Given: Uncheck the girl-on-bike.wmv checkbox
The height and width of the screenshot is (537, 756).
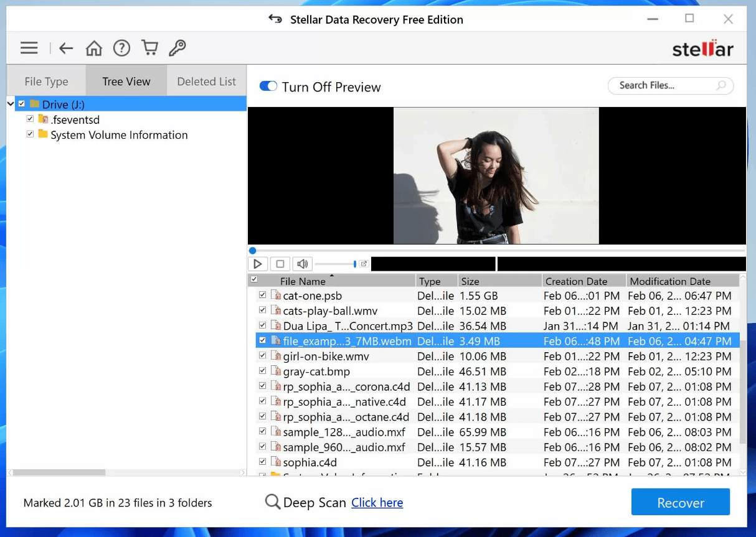Looking at the screenshot, I should (x=262, y=356).
